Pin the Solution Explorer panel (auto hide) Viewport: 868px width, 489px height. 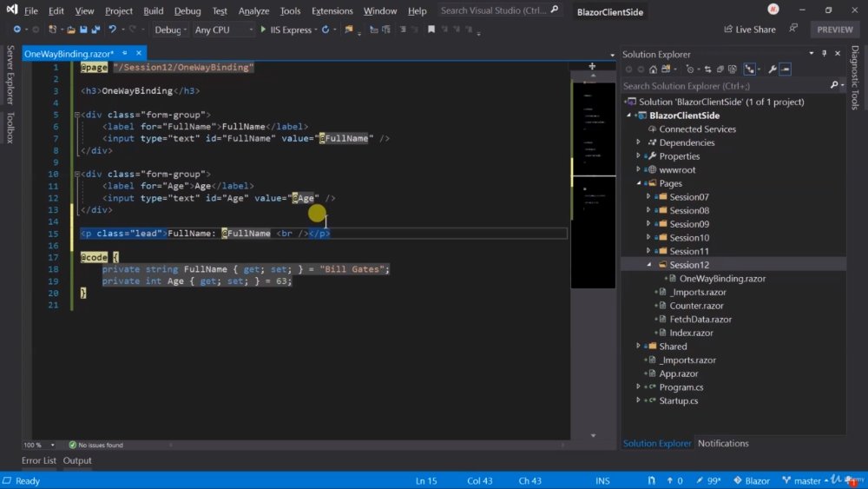[x=825, y=54]
